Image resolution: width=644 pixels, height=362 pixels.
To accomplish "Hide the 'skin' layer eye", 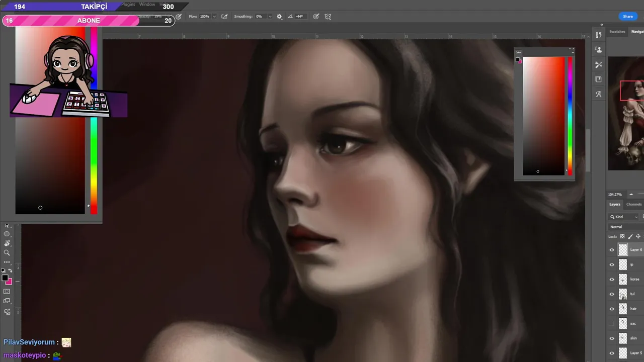I will (x=612, y=338).
